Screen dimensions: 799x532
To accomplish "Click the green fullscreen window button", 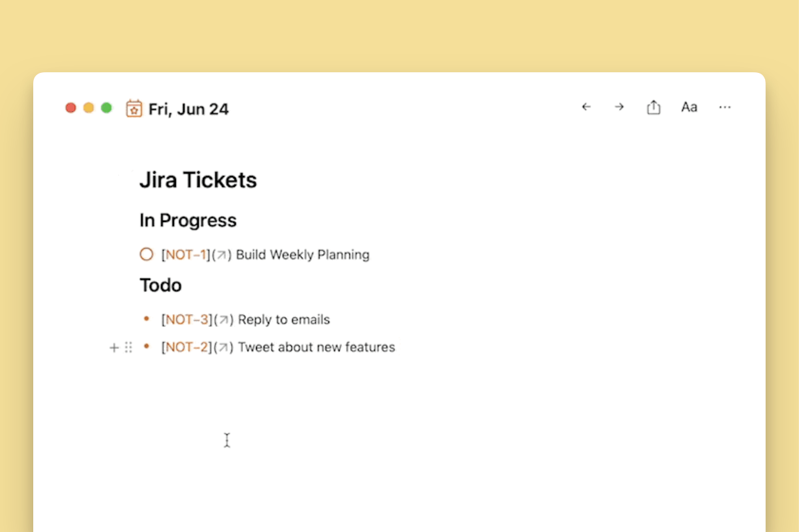I will pos(106,108).
